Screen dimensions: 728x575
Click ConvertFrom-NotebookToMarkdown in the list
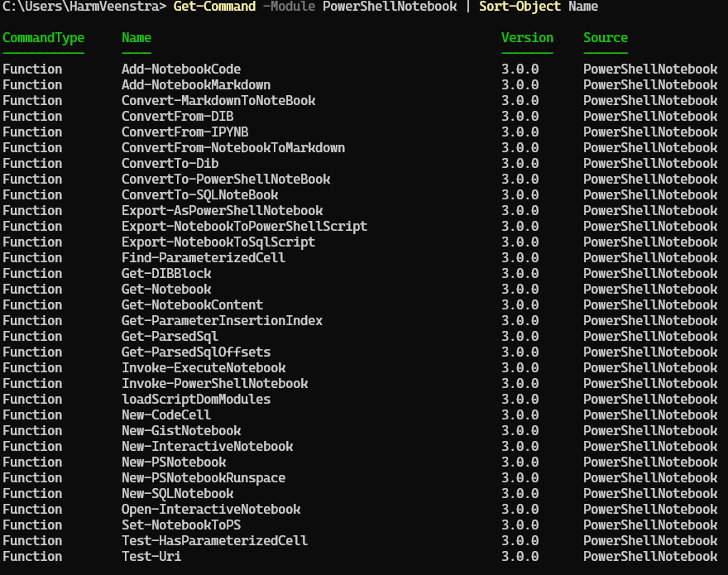233,148
